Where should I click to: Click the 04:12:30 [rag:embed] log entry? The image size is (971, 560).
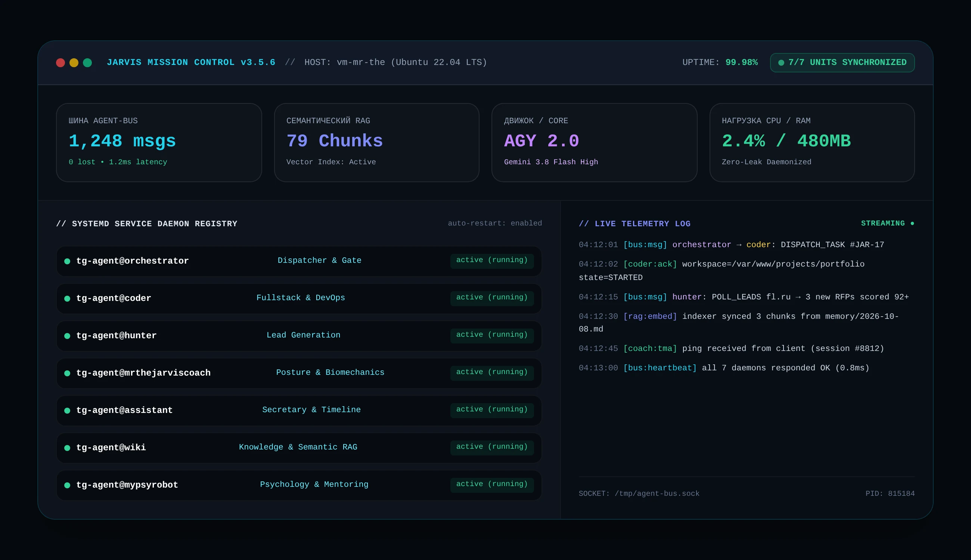pyautogui.click(x=739, y=323)
